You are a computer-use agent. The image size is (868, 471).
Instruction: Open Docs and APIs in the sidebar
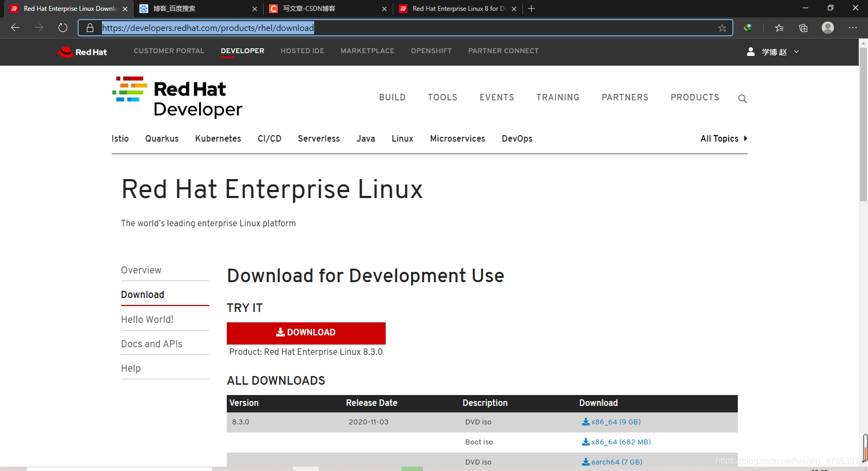151,344
